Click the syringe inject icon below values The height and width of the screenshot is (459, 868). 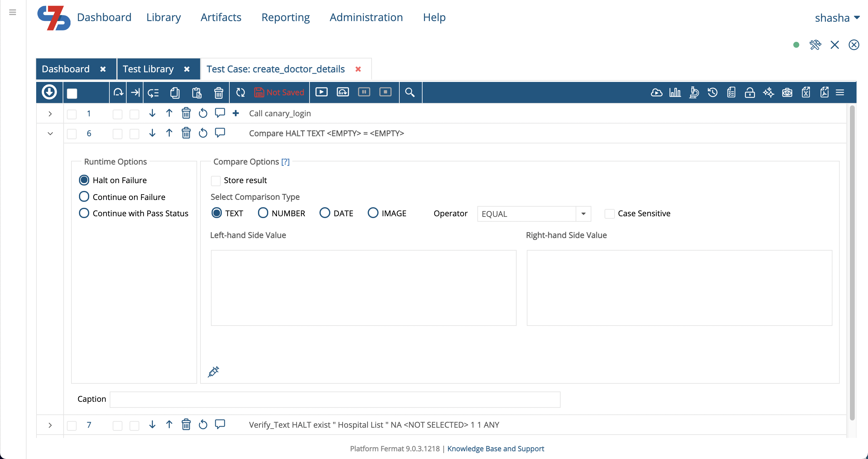(x=213, y=371)
